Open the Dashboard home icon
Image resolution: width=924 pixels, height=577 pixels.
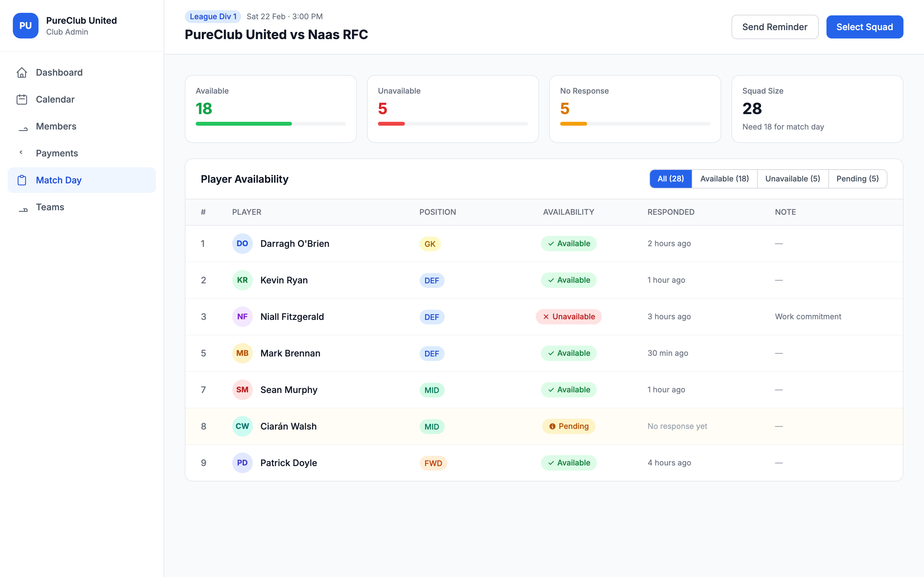[x=22, y=72]
